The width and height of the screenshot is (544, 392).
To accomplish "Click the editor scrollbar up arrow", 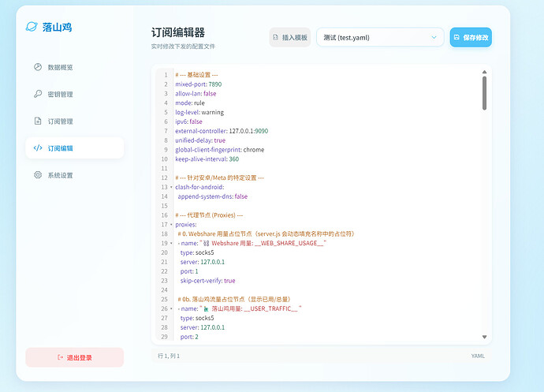I will (484, 72).
